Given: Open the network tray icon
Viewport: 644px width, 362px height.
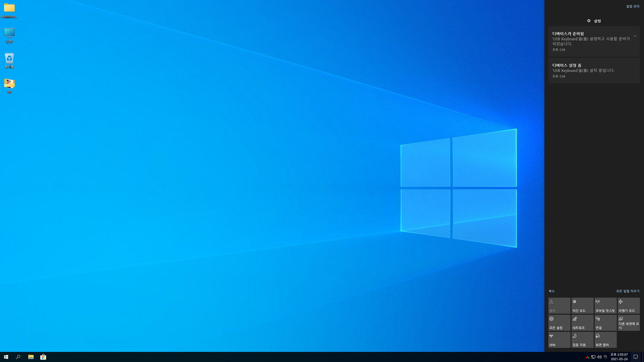Looking at the screenshot, I should tap(593, 357).
